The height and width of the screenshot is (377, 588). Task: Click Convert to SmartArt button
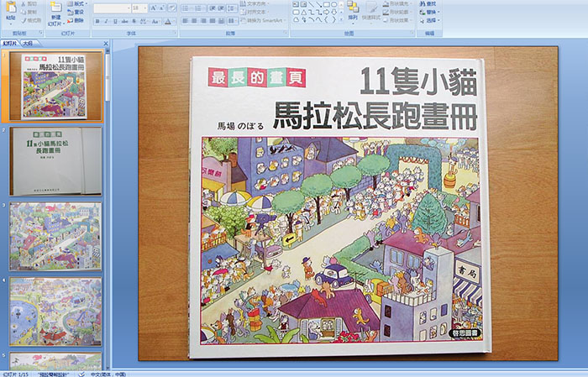(x=263, y=20)
